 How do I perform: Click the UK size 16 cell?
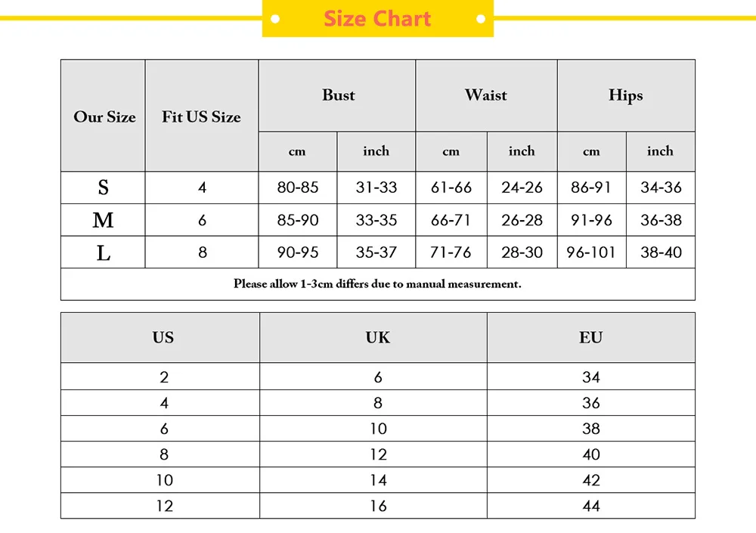coord(377,506)
